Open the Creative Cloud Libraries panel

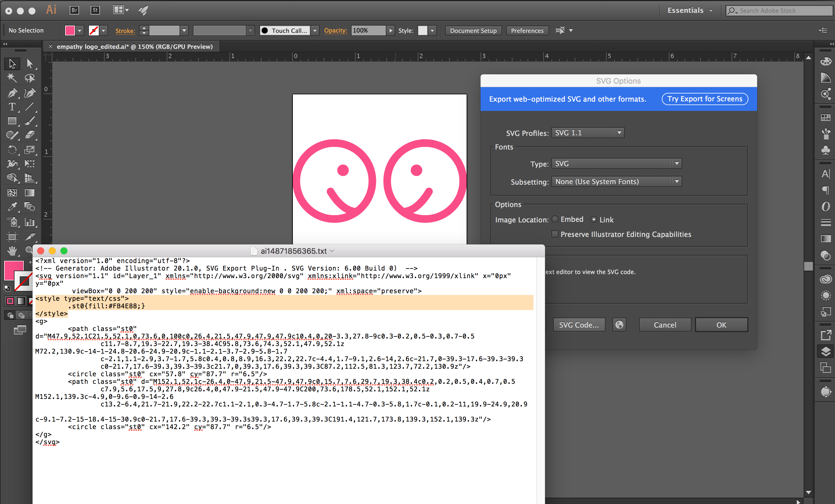[826, 279]
